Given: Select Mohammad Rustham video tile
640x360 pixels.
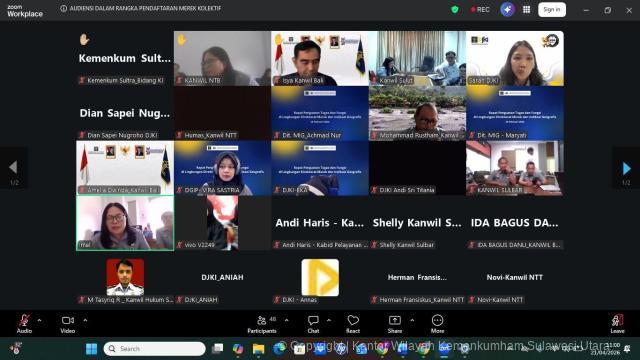Looking at the screenshot, I should [x=418, y=113].
